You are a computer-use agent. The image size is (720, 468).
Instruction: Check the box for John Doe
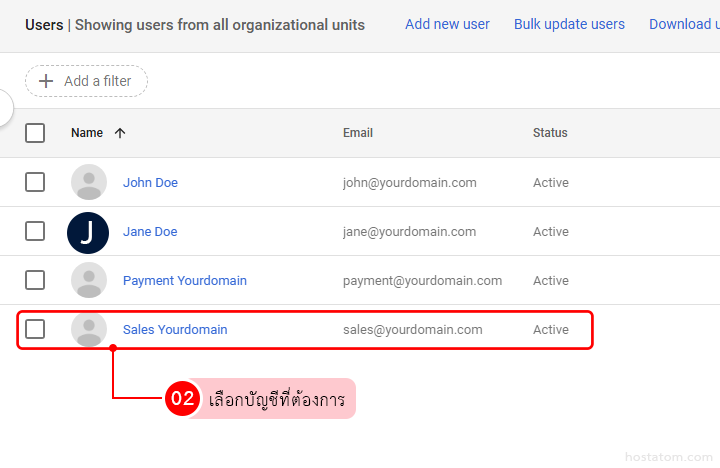(x=35, y=182)
